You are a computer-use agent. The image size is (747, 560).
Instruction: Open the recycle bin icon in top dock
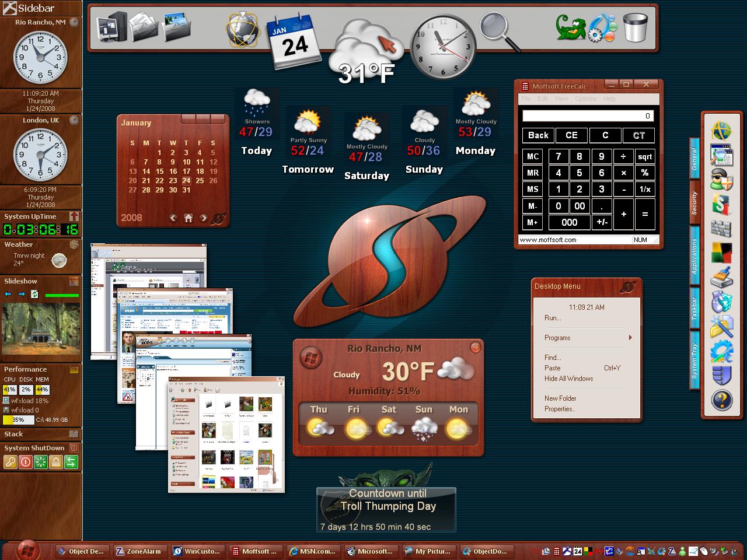point(635,27)
